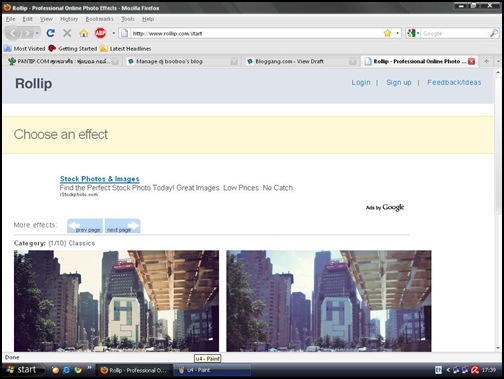Bookmark page with the star icon
Screen dimensions: 504x379
click(387, 33)
